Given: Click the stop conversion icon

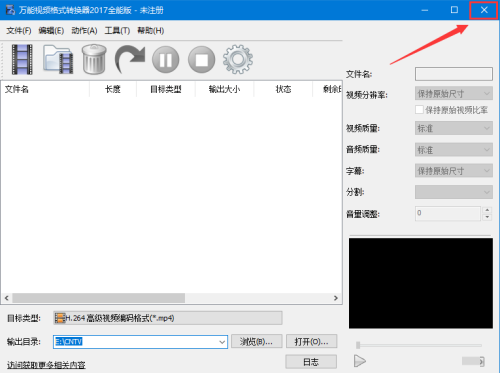Looking at the screenshot, I should point(201,60).
